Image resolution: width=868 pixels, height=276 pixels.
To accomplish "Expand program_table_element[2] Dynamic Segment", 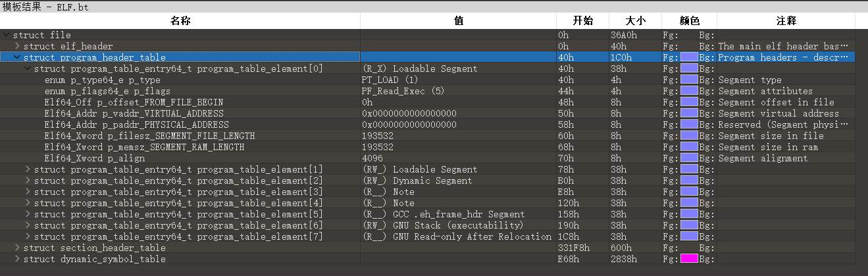I will tap(28, 180).
